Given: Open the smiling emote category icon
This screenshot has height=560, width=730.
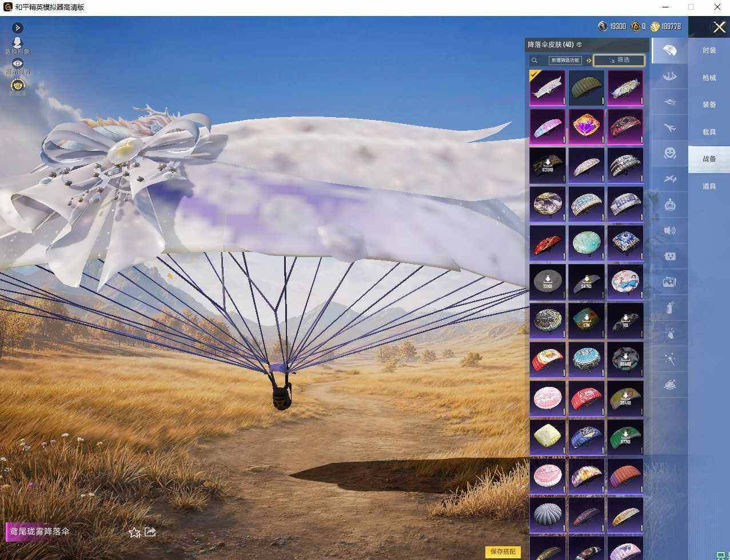Looking at the screenshot, I should pos(670,153).
